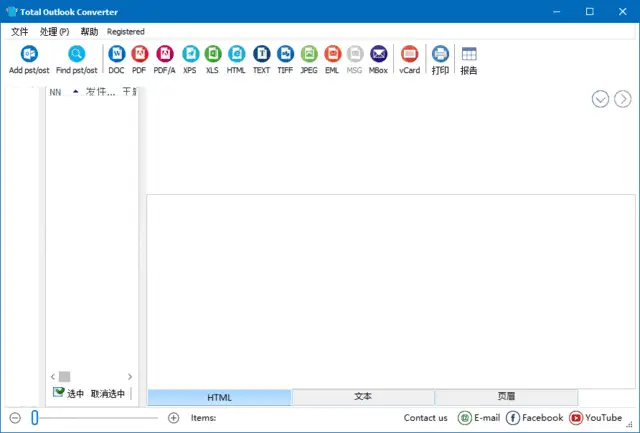Viewport: 640px width, 433px height.
Task: Open the YouTube link
Action: [596, 418]
